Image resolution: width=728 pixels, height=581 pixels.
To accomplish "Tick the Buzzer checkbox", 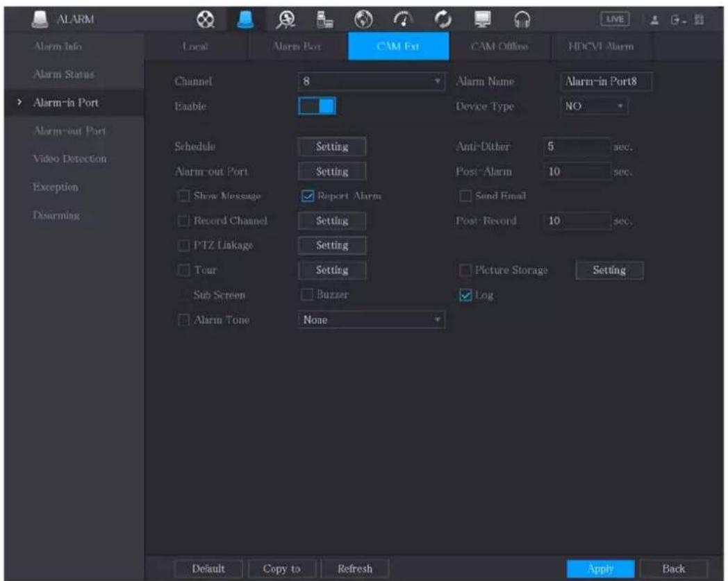I will (x=307, y=294).
